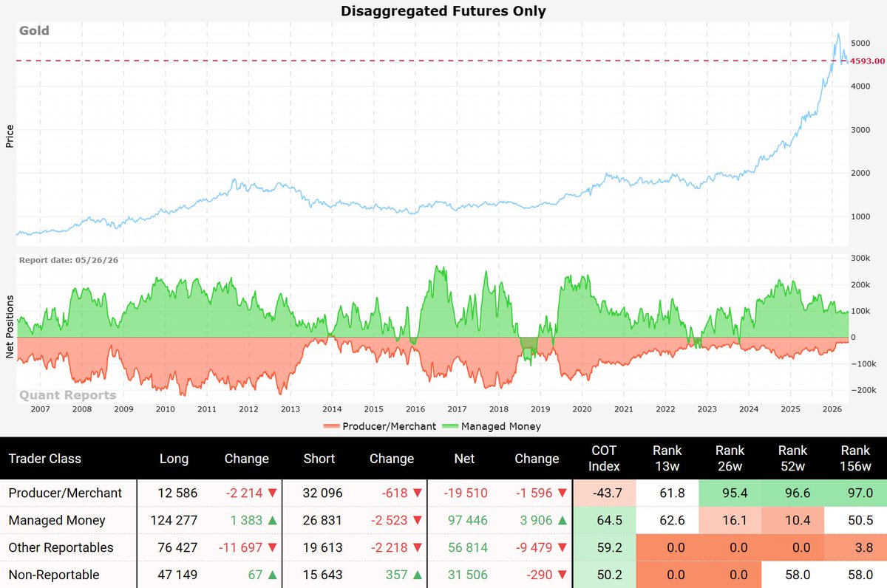Screen dimensions: 887x588
Task: Click the 2020 label on the time axis
Action: tap(582, 408)
